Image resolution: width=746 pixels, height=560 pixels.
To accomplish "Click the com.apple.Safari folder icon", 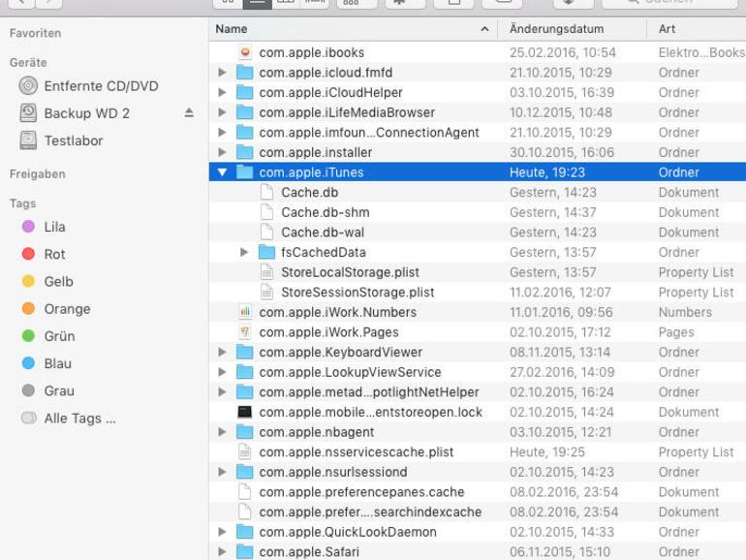I will [x=244, y=551].
